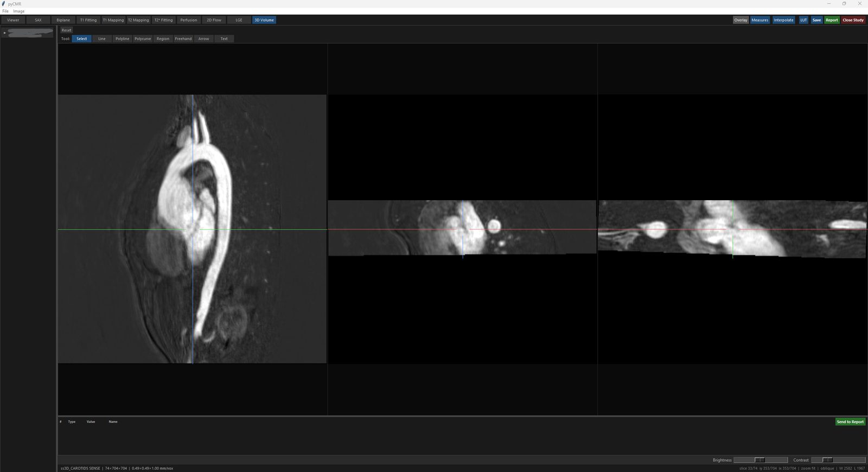
Task: Click the LUT button
Action: [x=803, y=20]
